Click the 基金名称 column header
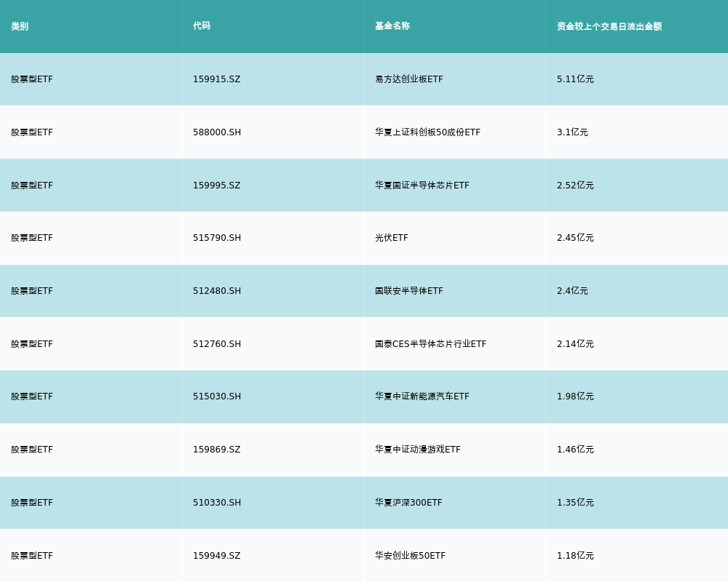 point(392,26)
